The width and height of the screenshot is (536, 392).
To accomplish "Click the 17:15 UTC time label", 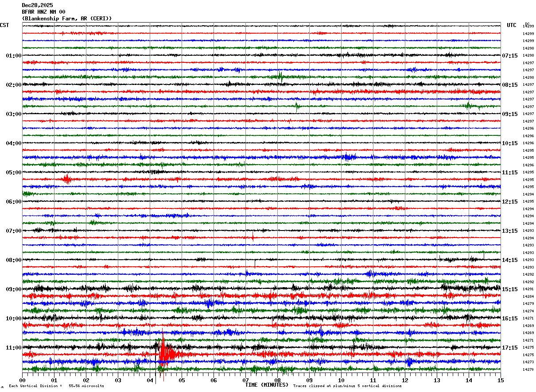I will [510, 348].
